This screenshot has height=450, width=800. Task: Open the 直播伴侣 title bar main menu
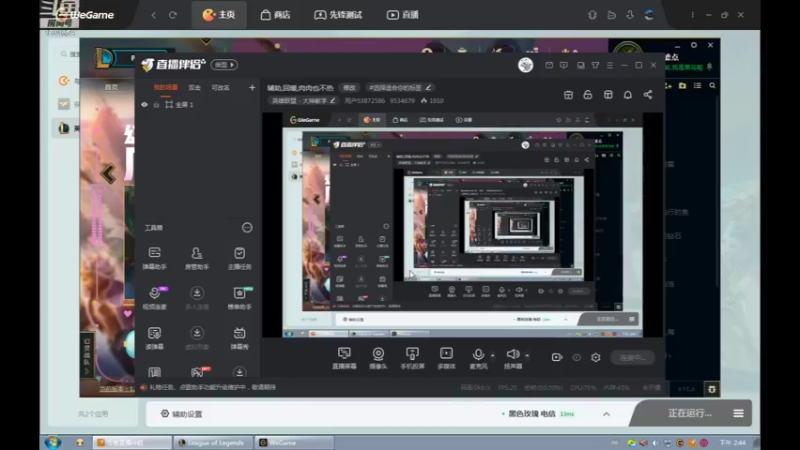coord(610,65)
